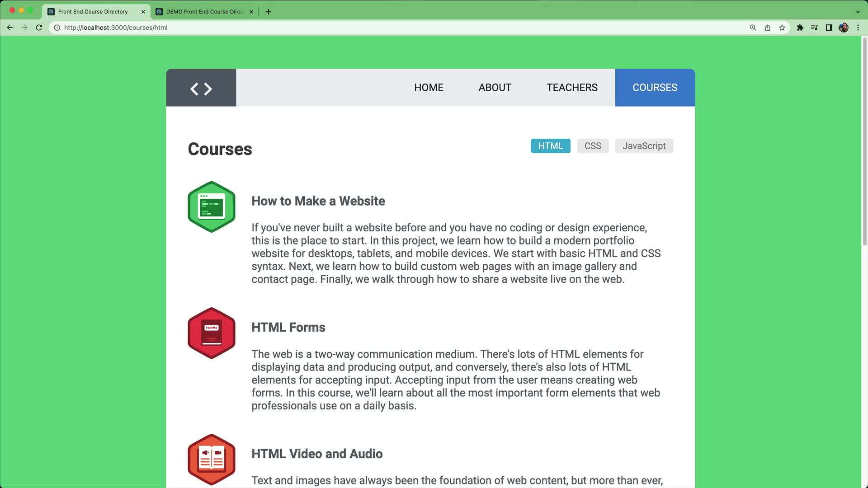Expand the tab search chevron
Viewport: 868px width, 488px height.
(858, 12)
